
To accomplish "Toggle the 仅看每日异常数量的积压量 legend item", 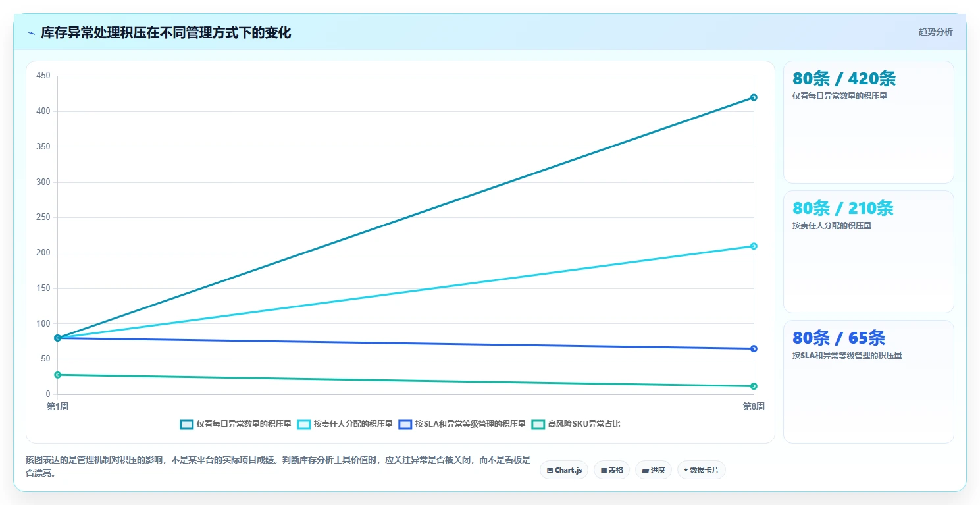I will 236,424.
